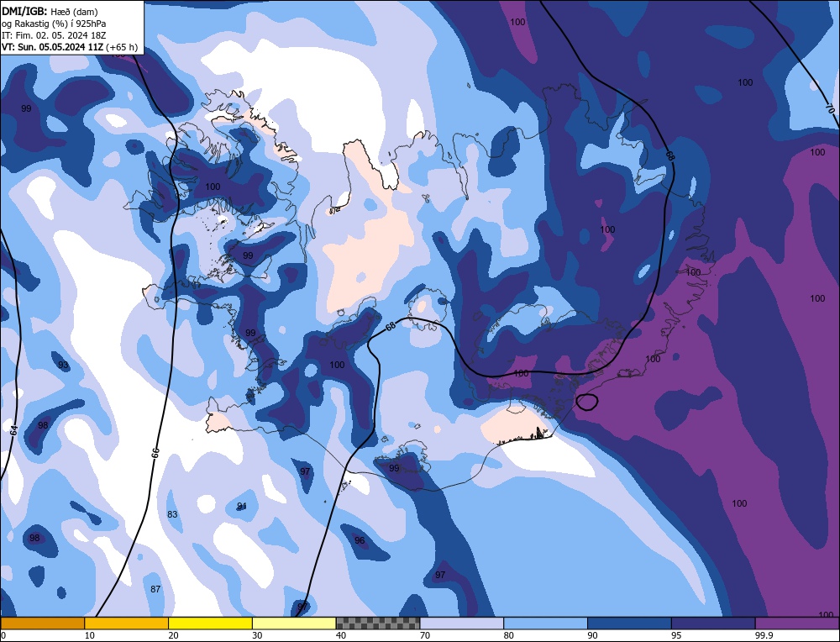
Task: Select the humidity value '87' on map
Action: pos(155,590)
